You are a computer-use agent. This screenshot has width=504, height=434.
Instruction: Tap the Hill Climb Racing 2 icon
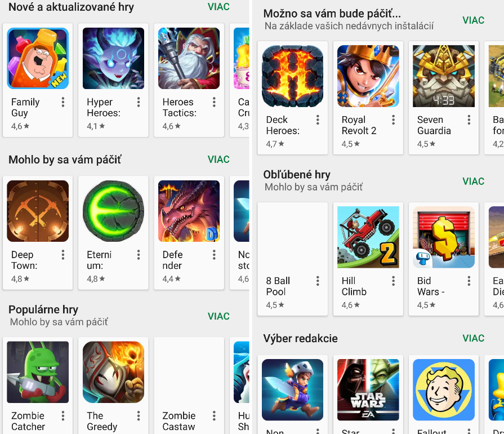(x=368, y=237)
